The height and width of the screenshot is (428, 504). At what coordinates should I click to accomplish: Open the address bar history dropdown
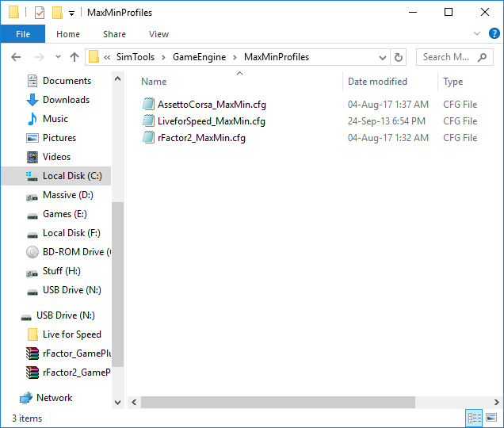[x=383, y=57]
